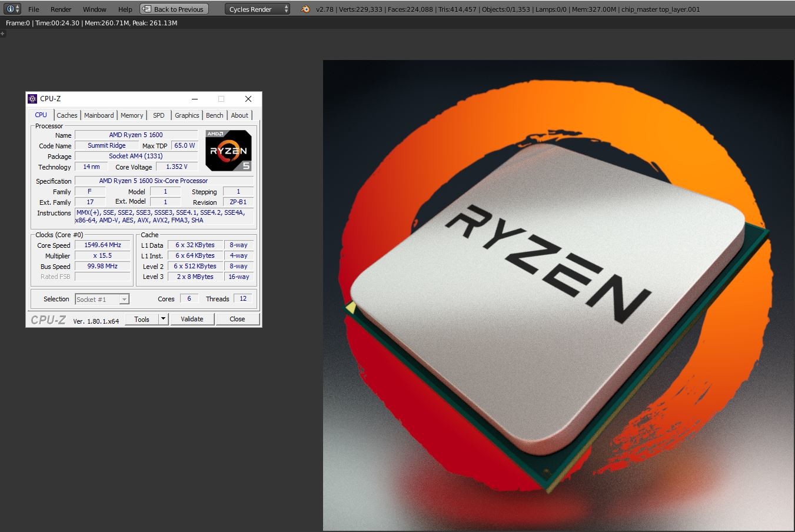Click the 1549.64 MHz core speed value
795x532 pixels.
pyautogui.click(x=102, y=245)
